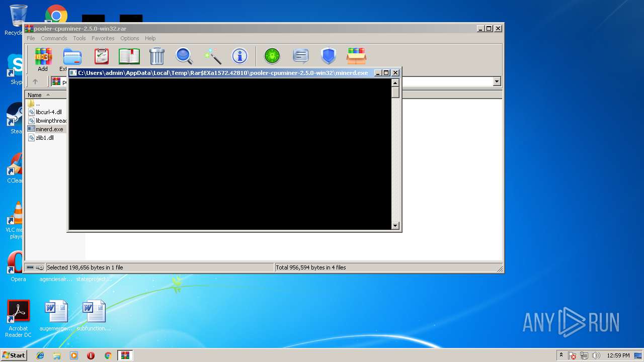Click the View toolbar icon with open book
This screenshot has width=644, height=362.
tap(129, 56)
